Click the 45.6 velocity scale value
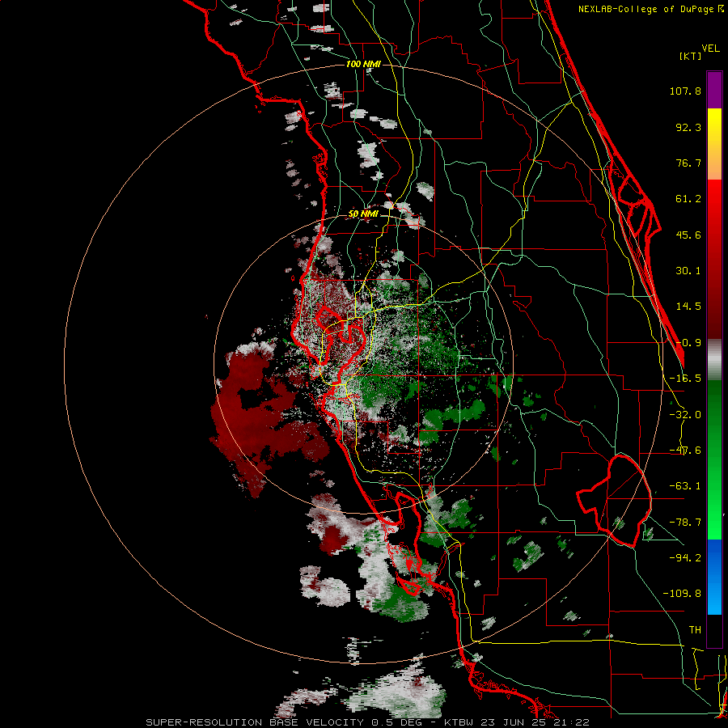728x728 pixels. point(688,235)
